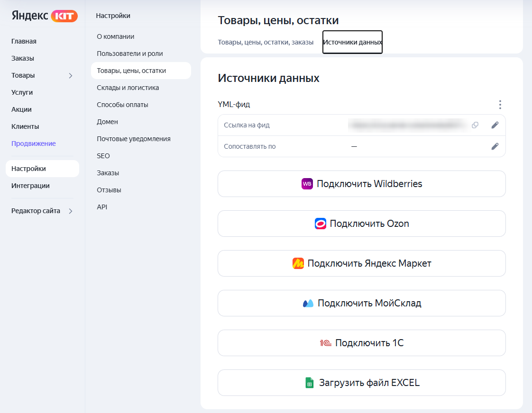The width and height of the screenshot is (532, 413).
Task: Go to Главная in sidebar
Action: 24,41
